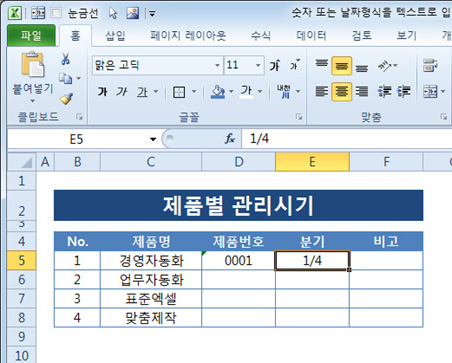Click the copy icon
The width and height of the screenshot is (452, 363).
65,79
